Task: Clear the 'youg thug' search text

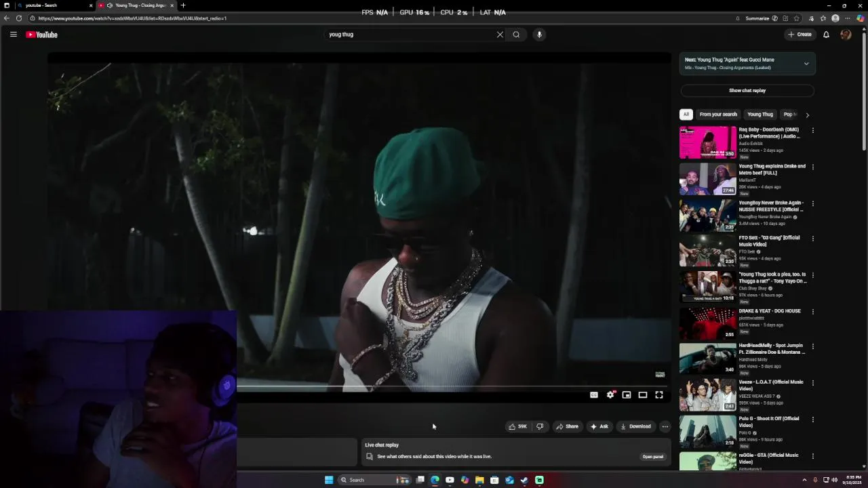Action: coord(500,35)
